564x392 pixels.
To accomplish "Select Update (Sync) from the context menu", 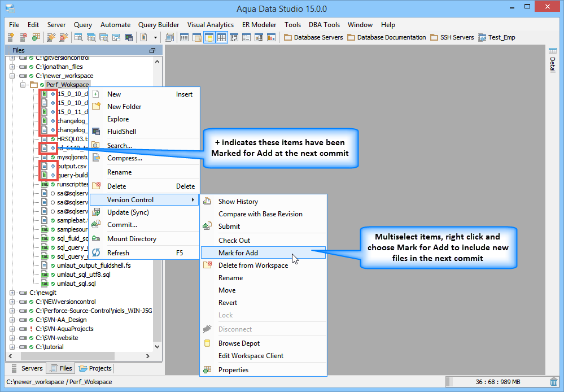I will [144, 212].
